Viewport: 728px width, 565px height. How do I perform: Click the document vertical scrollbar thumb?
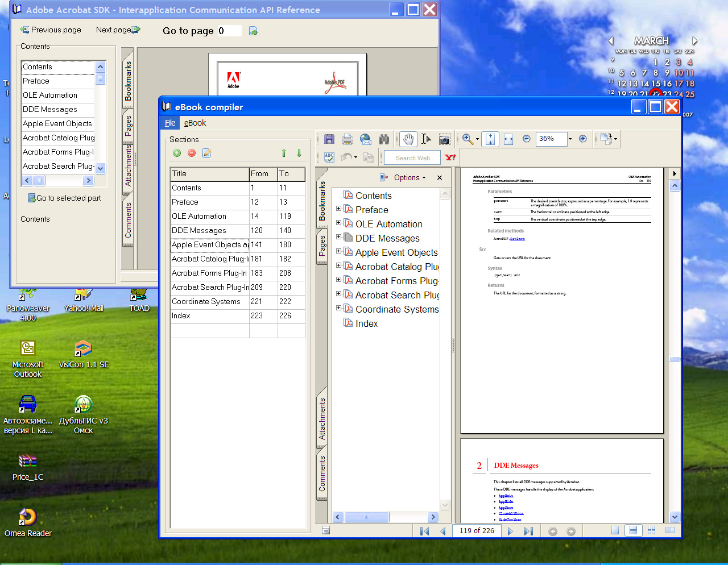pyautogui.click(x=675, y=359)
